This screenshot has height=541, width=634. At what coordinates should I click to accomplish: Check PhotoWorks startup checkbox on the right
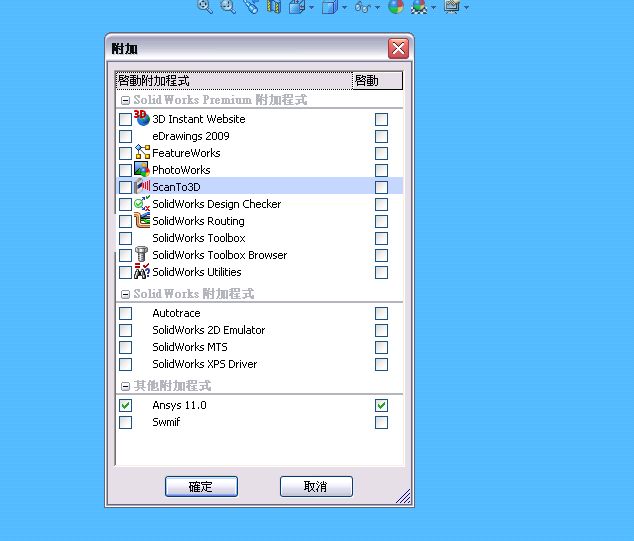[381, 170]
